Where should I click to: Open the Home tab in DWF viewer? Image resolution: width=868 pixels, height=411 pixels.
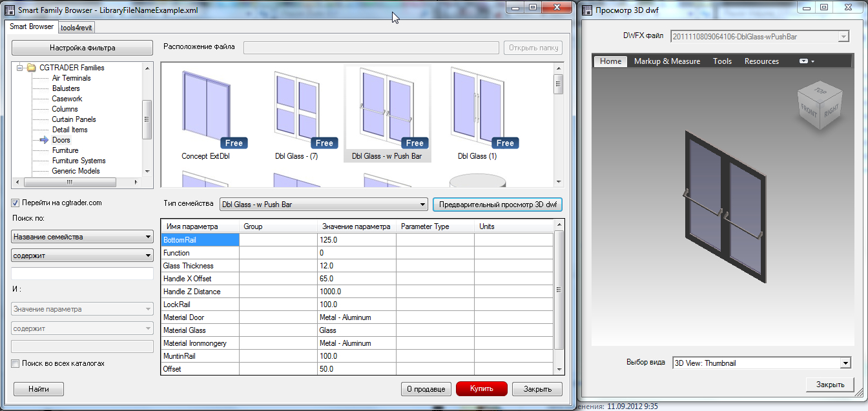610,61
